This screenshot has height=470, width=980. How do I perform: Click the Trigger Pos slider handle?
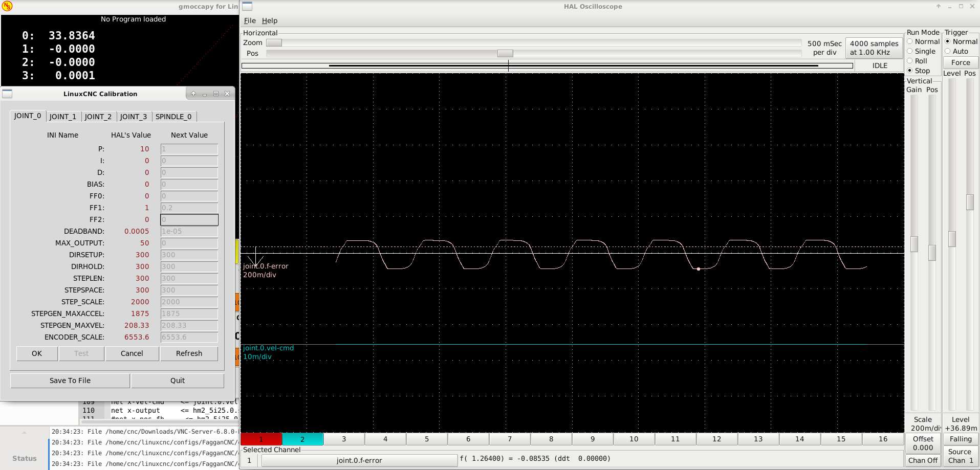[970, 202]
